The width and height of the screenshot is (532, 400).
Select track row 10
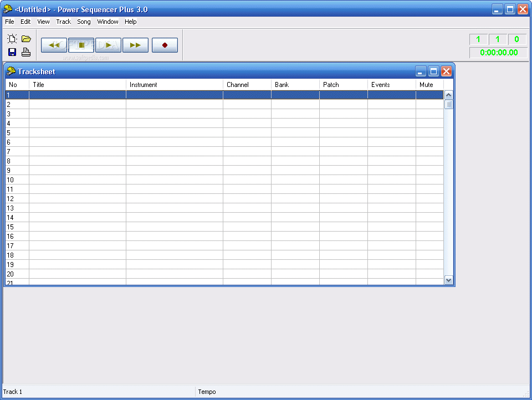(224, 180)
